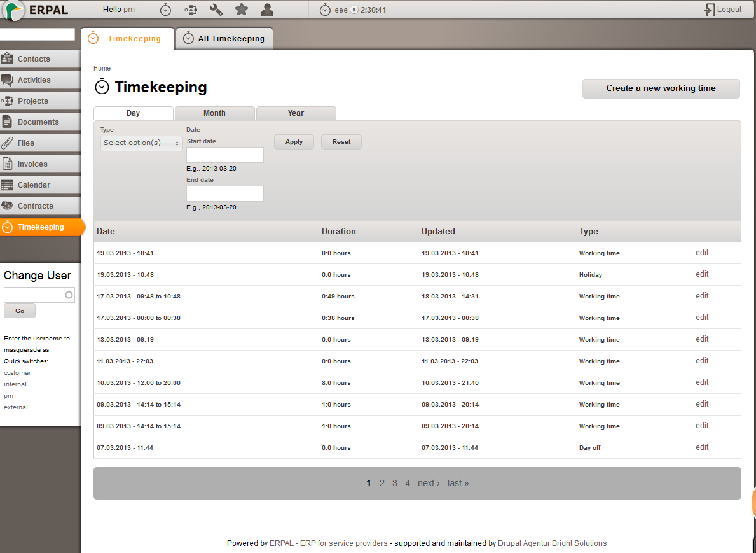The image size is (756, 553).
Task: Edit the 17.03.2013 - 09:48 to 10:48 entry
Action: [x=702, y=296]
